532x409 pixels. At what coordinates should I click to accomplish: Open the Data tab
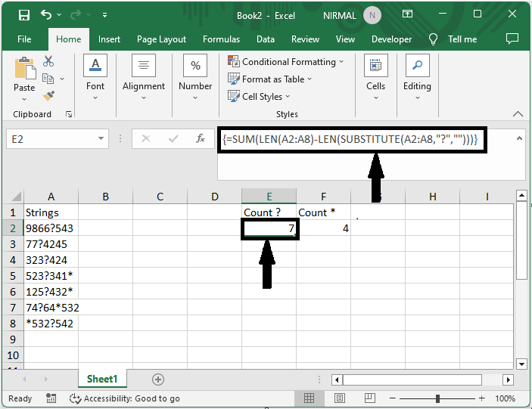(266, 39)
